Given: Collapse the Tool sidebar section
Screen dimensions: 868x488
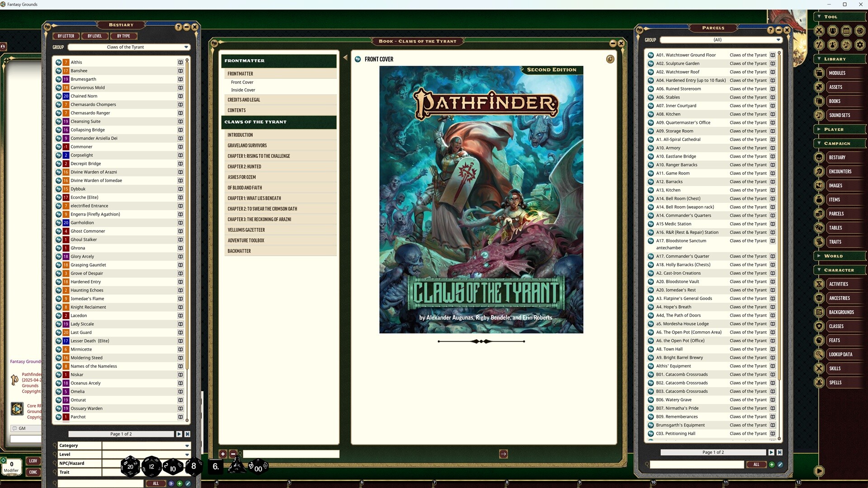Looking at the screenshot, I should click(x=819, y=17).
